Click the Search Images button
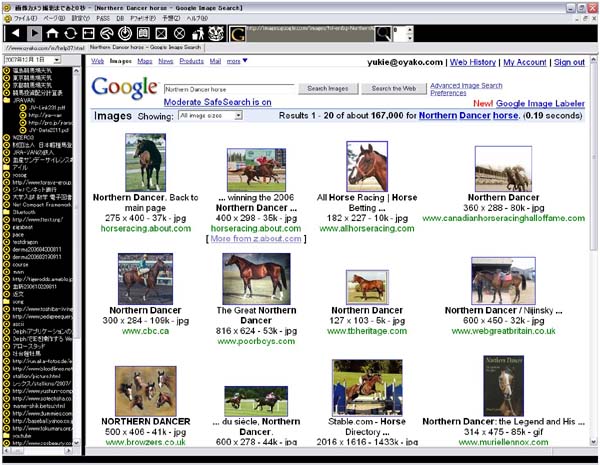600x465 pixels. 328,88
